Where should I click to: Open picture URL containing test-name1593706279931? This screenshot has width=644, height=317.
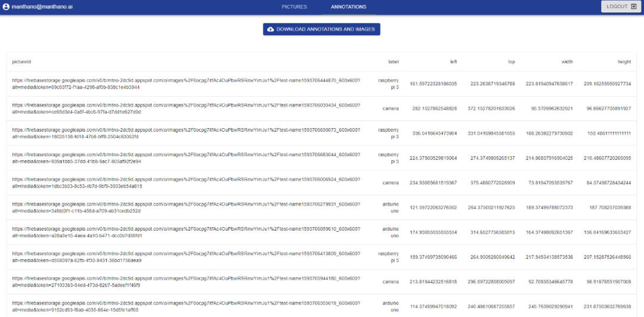click(187, 207)
